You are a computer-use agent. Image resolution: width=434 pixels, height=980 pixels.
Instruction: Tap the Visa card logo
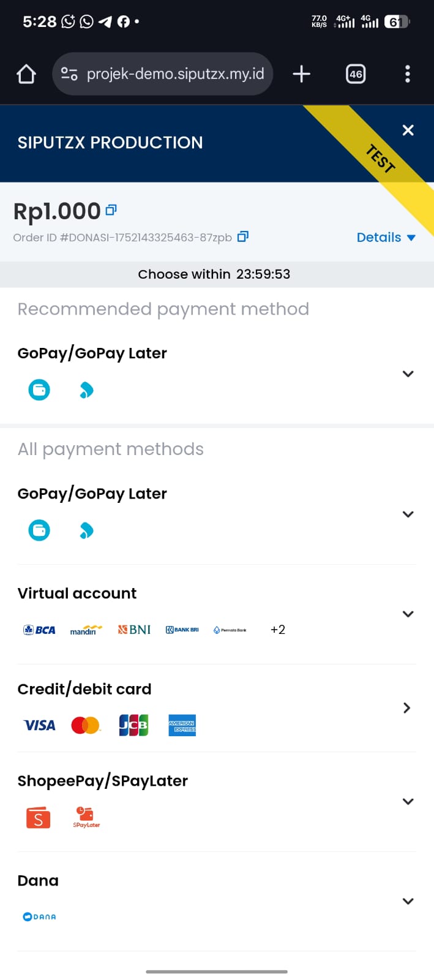39,725
